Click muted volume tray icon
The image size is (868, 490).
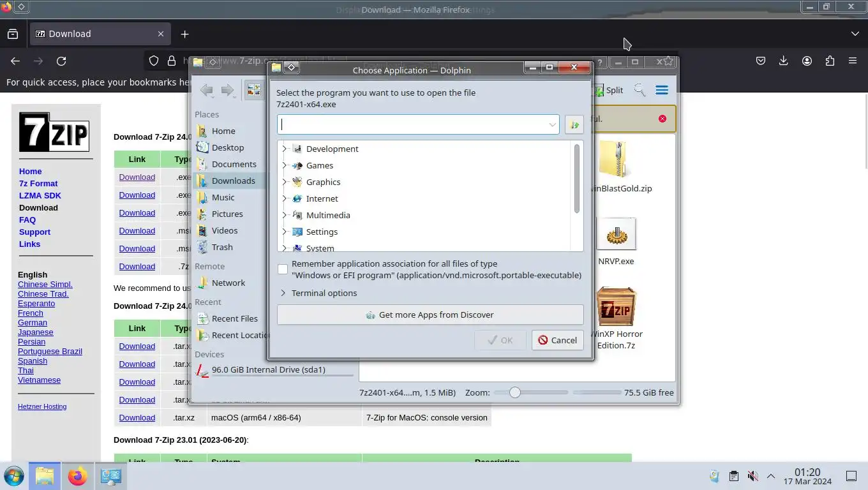point(752,476)
